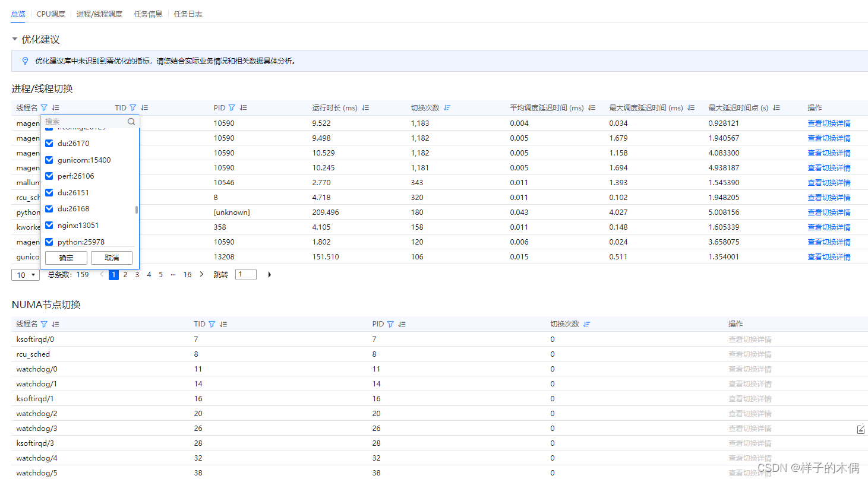Switch to the 进程/线程调度 tab
Image resolution: width=868 pixels, height=479 pixels.
coord(99,14)
